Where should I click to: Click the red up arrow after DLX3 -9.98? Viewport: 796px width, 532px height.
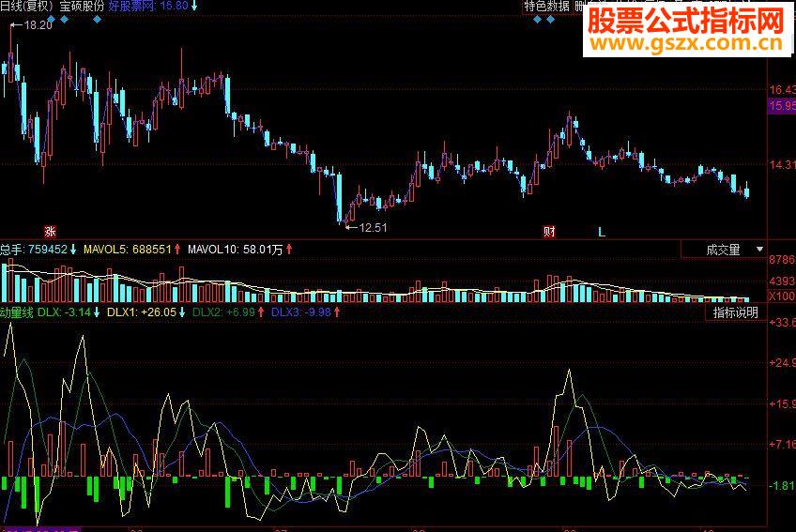(x=337, y=312)
